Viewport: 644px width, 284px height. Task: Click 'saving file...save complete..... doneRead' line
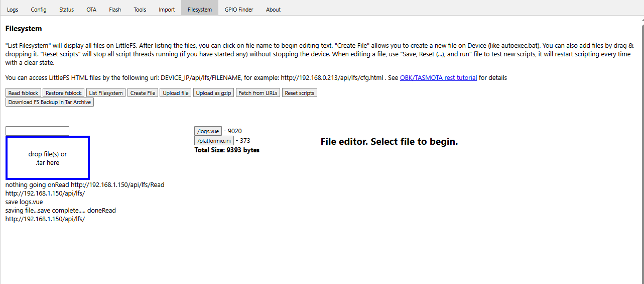[x=61, y=211]
